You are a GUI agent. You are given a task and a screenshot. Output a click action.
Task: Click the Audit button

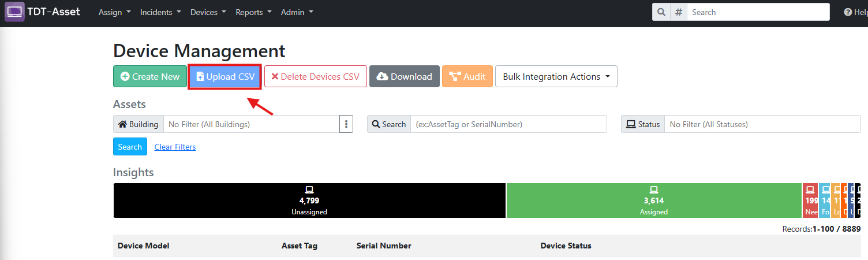467,76
